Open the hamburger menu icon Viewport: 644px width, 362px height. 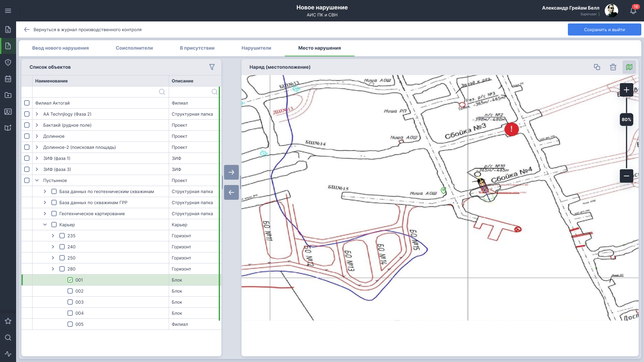(x=8, y=11)
